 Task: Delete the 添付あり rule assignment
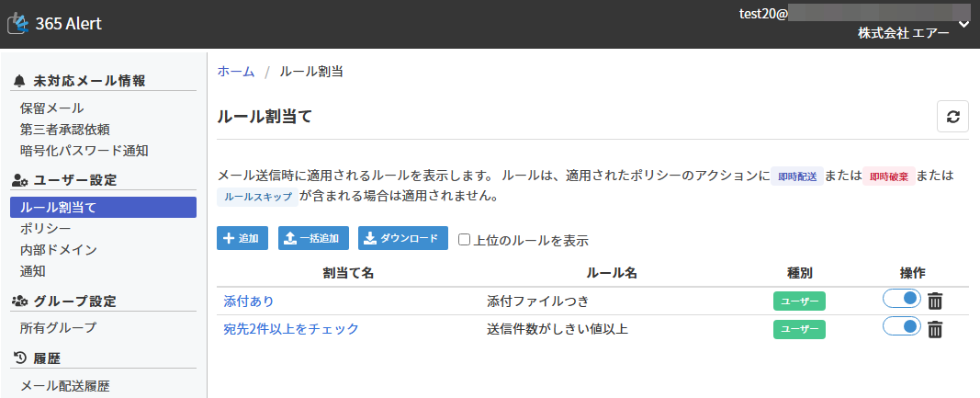pyautogui.click(x=935, y=301)
